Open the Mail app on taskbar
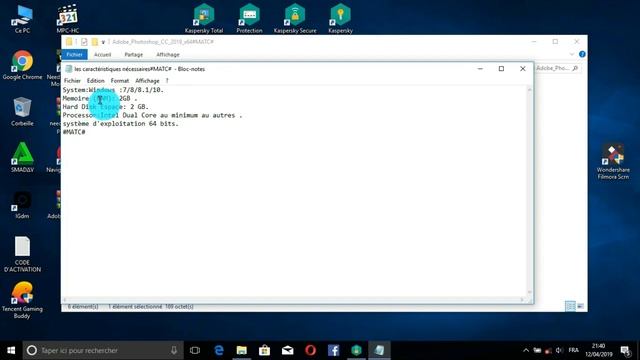The image size is (640, 360). click(x=287, y=350)
